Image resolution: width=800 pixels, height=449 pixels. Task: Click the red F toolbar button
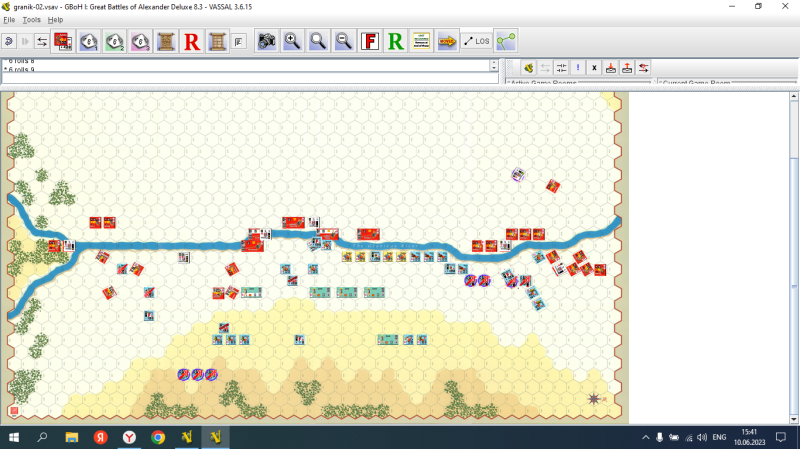[x=370, y=41]
